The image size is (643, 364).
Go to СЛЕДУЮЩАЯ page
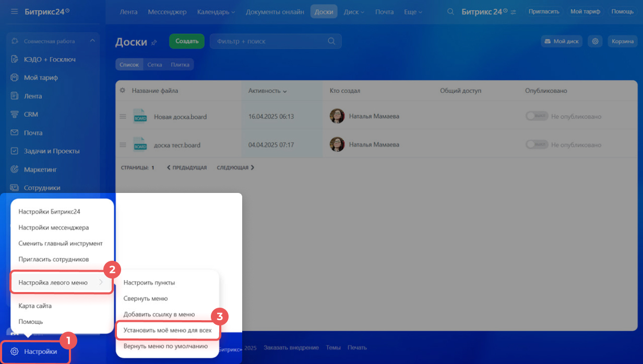(235, 168)
